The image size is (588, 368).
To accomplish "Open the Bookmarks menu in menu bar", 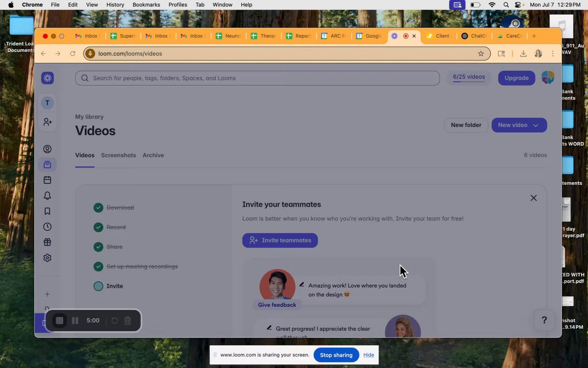I will pyautogui.click(x=146, y=5).
